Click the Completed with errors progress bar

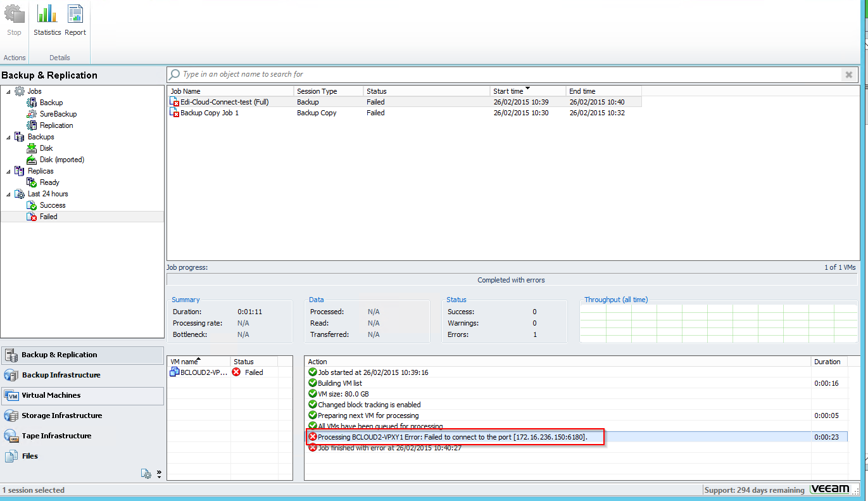click(512, 280)
